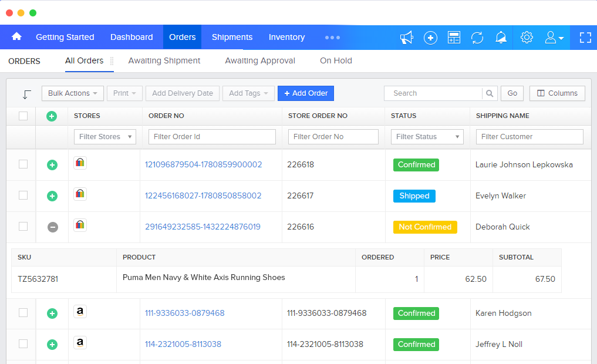Toggle the select-all orders checkbox
597x364 pixels.
pyautogui.click(x=23, y=116)
